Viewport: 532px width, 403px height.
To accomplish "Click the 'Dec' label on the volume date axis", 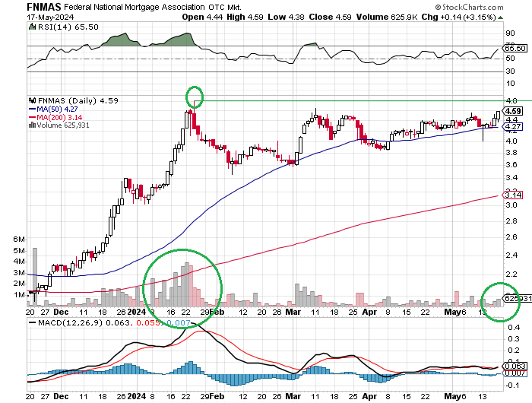I will coord(61,312).
